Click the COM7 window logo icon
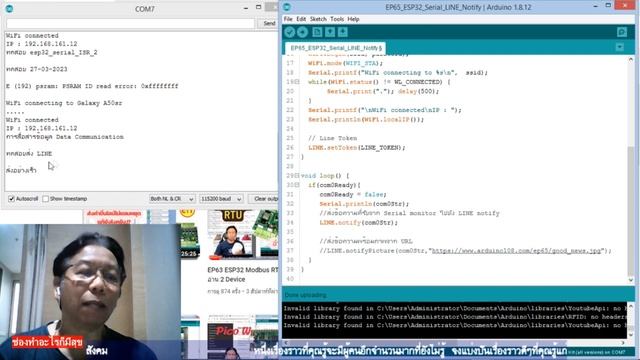Viewport: 640px width, 360px height. tap(9, 9)
